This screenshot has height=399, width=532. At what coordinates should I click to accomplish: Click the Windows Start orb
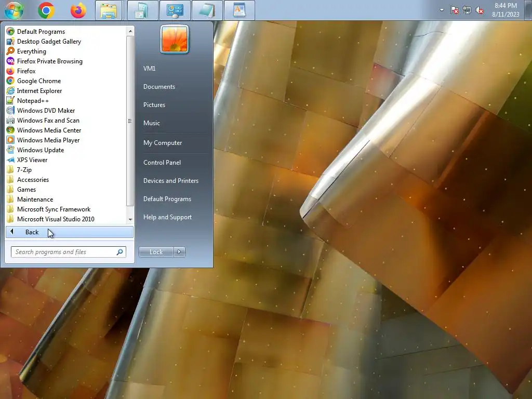[14, 10]
